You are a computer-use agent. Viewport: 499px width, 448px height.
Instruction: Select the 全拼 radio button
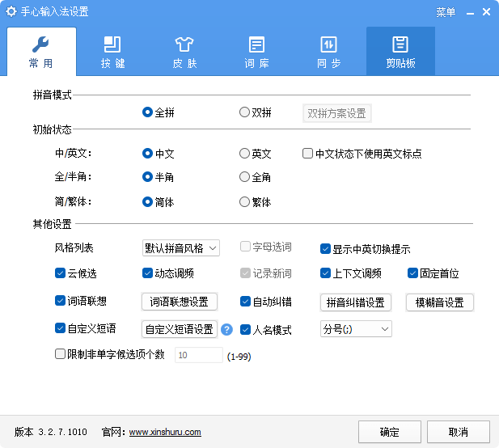(x=147, y=112)
